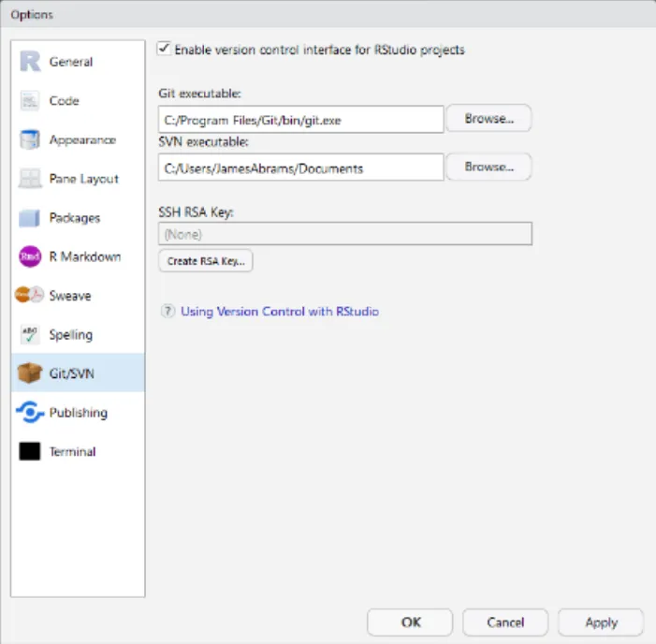The image size is (656, 644).
Task: Click the Publishing blue icon
Action: (30, 412)
